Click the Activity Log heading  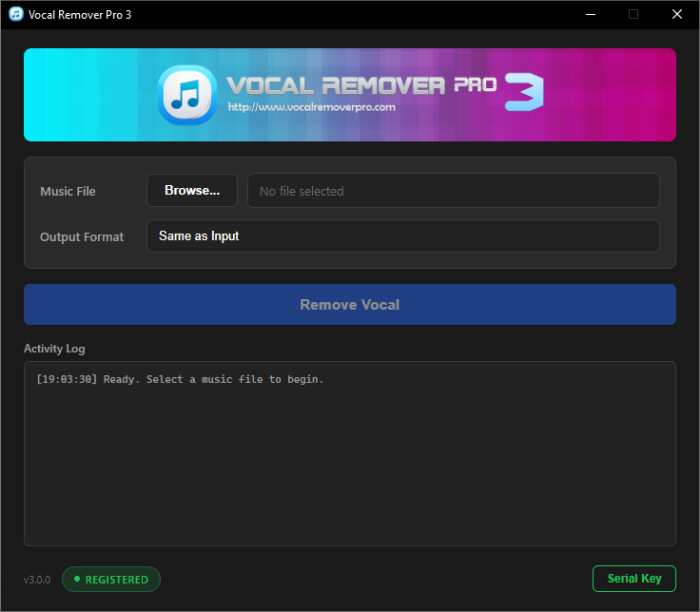click(x=54, y=349)
